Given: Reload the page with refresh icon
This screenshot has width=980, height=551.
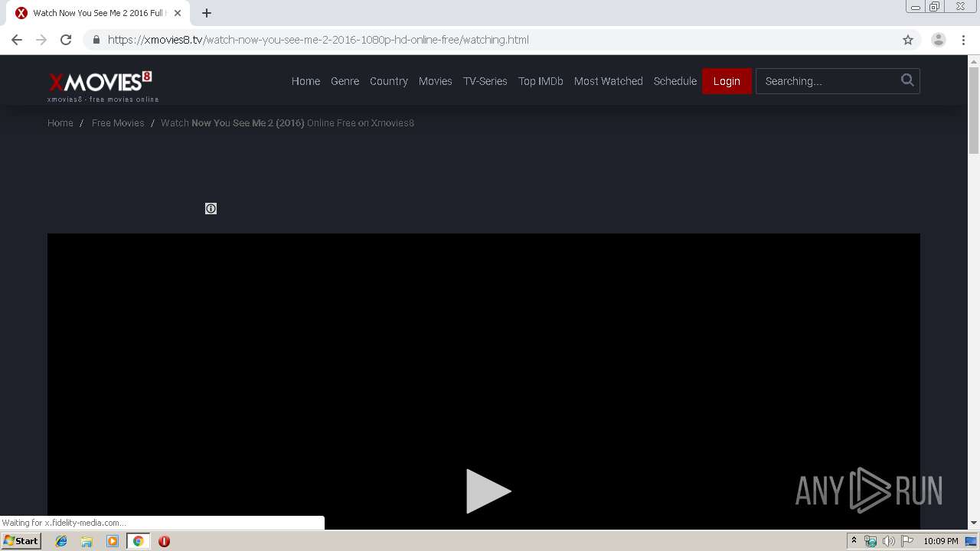Looking at the screenshot, I should (x=66, y=40).
